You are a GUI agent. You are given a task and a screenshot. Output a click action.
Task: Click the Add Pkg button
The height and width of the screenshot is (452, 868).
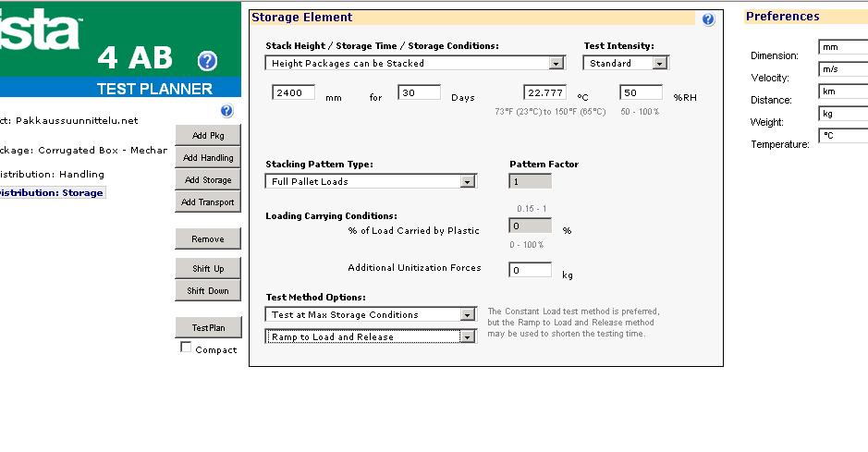click(x=208, y=136)
